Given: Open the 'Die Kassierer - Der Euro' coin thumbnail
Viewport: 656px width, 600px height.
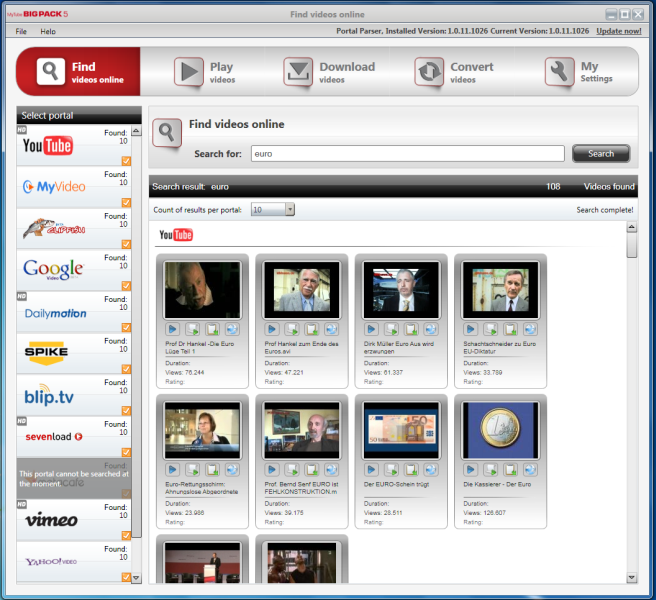Looking at the screenshot, I should point(500,431).
